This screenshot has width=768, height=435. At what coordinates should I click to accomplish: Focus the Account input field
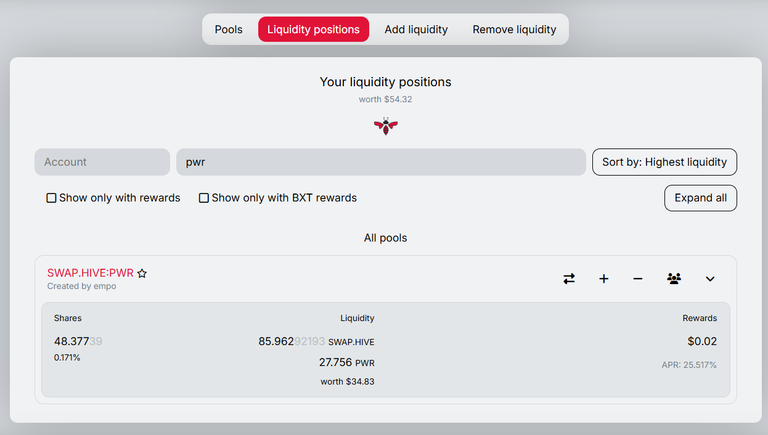click(102, 162)
